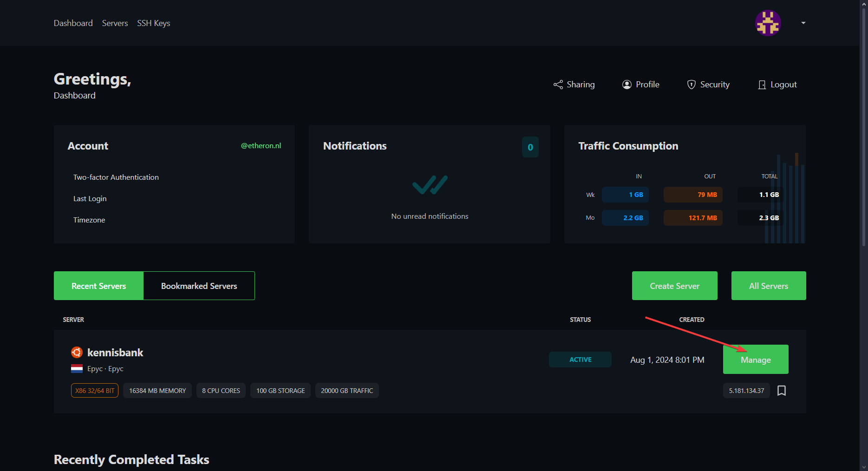The height and width of the screenshot is (471, 868).
Task: Click the server IP address 5.181.134.37
Action: 746,391
